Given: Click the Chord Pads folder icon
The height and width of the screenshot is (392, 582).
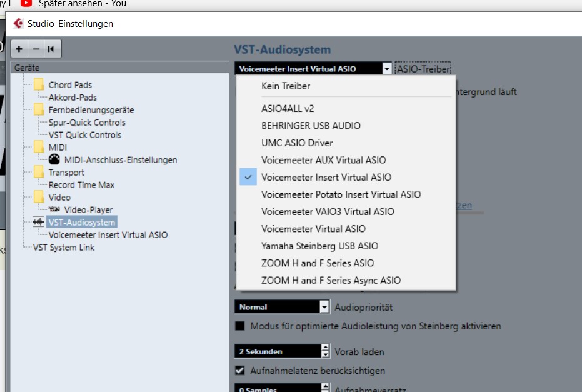Looking at the screenshot, I should click(39, 85).
